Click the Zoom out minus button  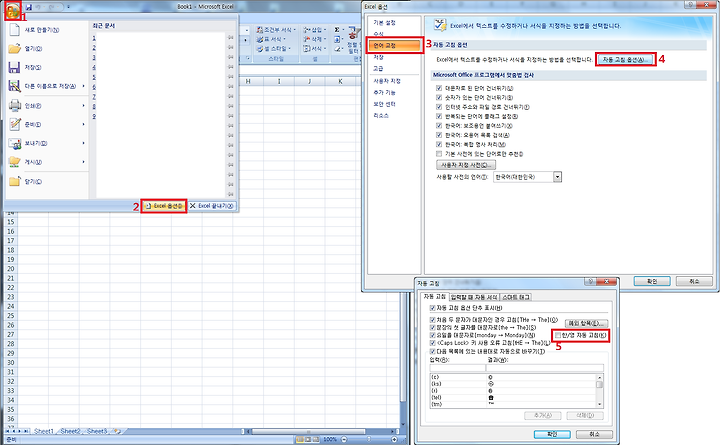pos(344,439)
